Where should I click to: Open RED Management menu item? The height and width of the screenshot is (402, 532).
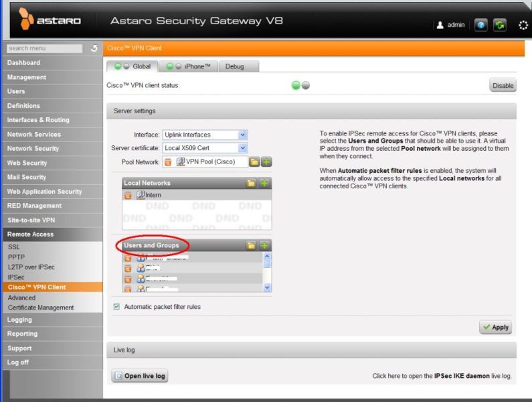coord(53,206)
